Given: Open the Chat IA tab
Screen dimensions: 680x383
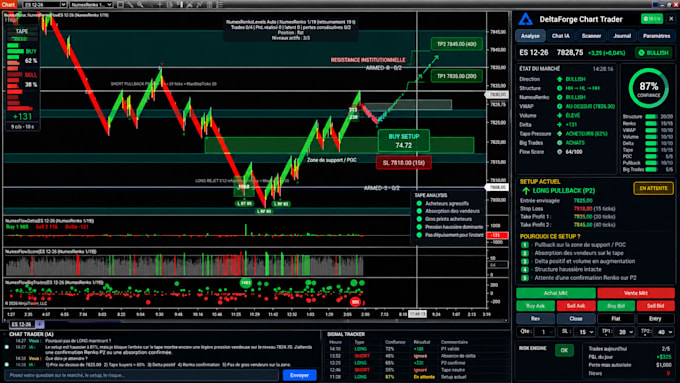Looking at the screenshot, I should [560, 36].
